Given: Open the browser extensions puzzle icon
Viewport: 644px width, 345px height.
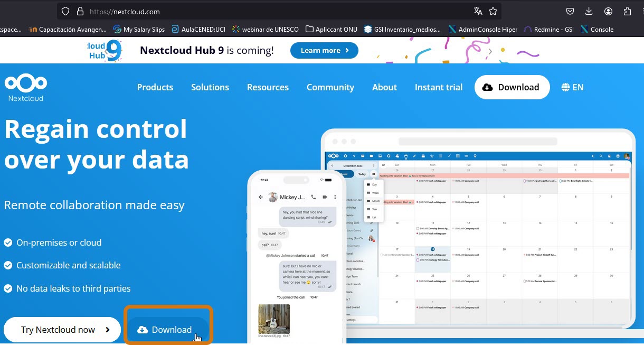Looking at the screenshot, I should coord(627,11).
